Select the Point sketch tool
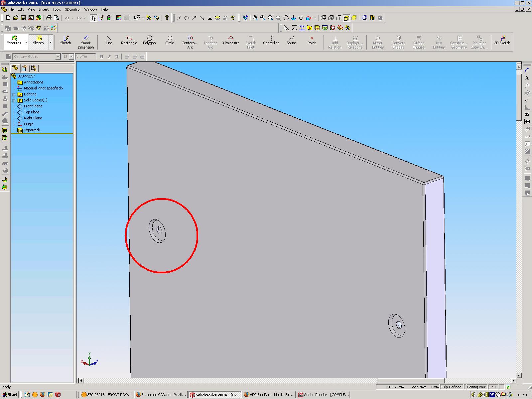532x399 pixels. coord(312,41)
